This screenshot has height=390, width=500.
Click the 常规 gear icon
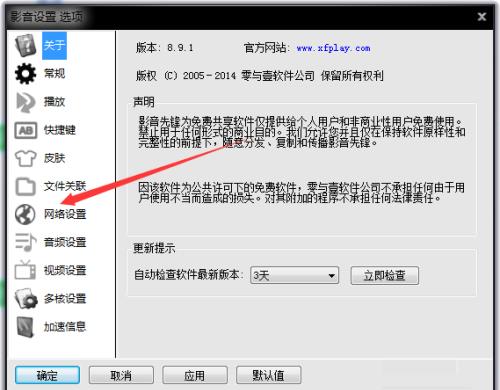click(25, 74)
